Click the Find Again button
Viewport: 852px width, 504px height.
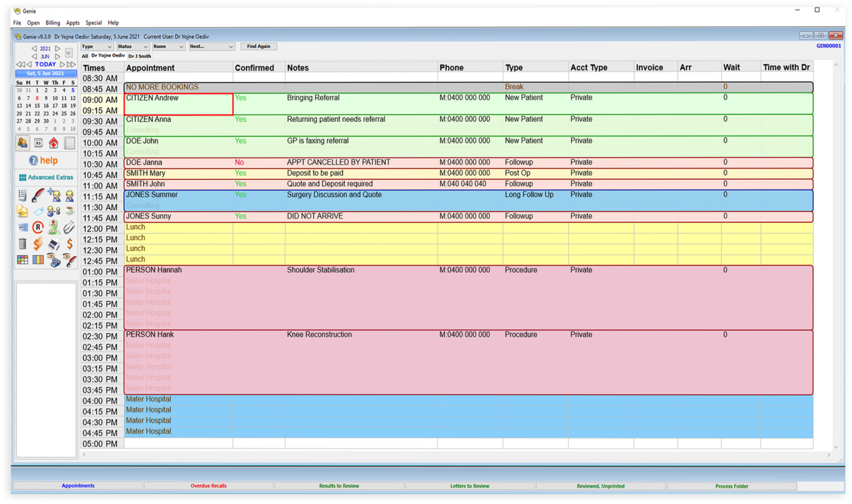tap(258, 46)
